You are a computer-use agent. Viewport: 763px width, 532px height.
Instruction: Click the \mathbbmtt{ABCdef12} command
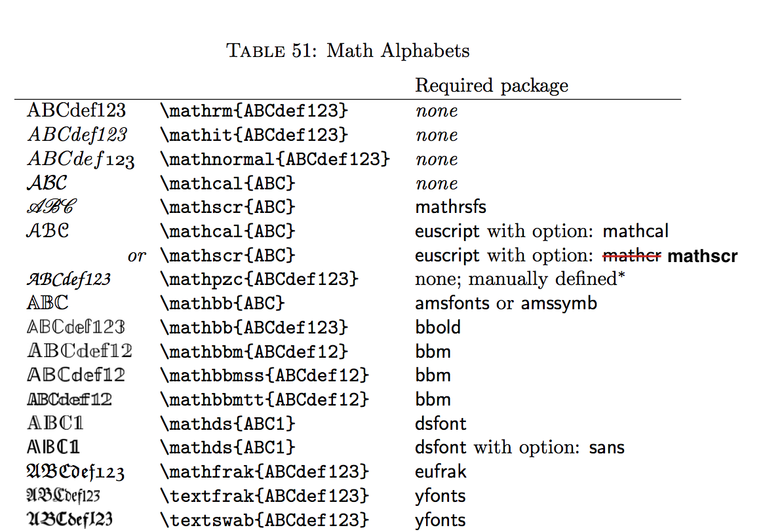pyautogui.click(x=265, y=400)
